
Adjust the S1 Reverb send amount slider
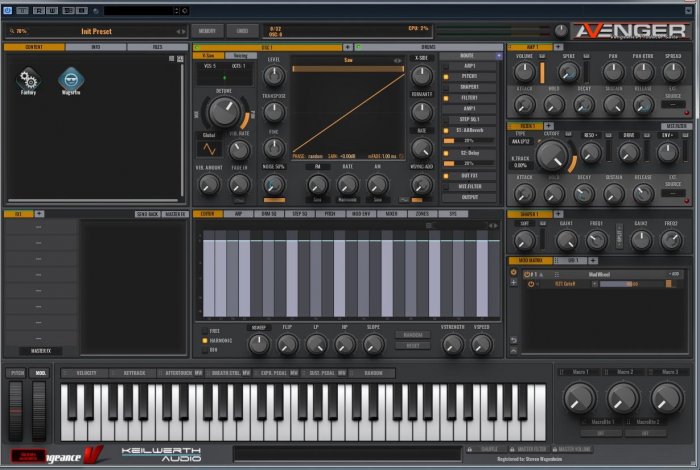tap(469, 141)
